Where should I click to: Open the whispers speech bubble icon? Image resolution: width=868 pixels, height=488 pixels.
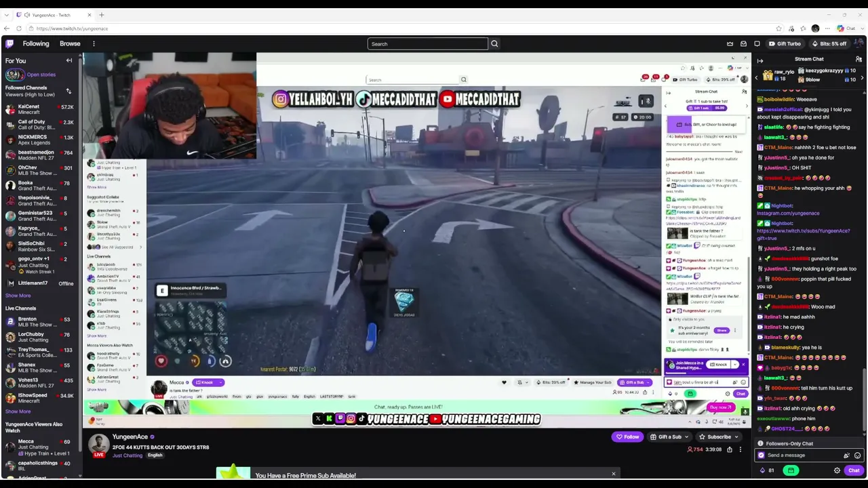(757, 43)
